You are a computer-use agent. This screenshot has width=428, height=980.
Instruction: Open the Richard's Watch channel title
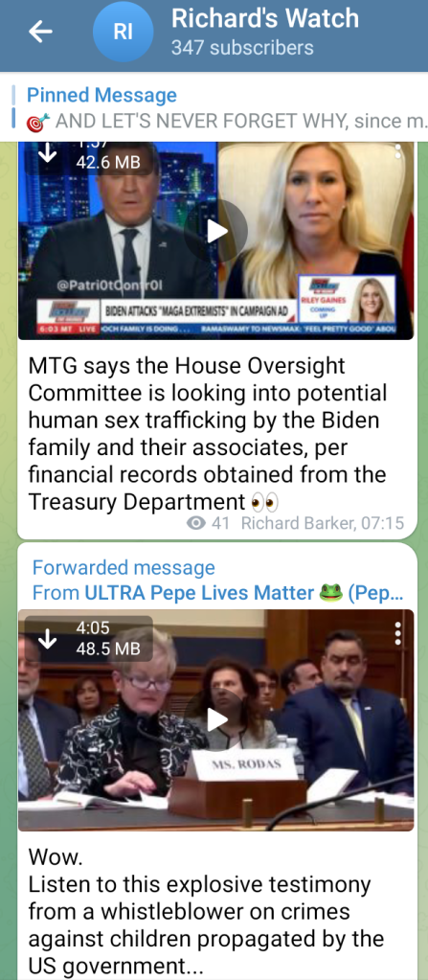pos(265,19)
